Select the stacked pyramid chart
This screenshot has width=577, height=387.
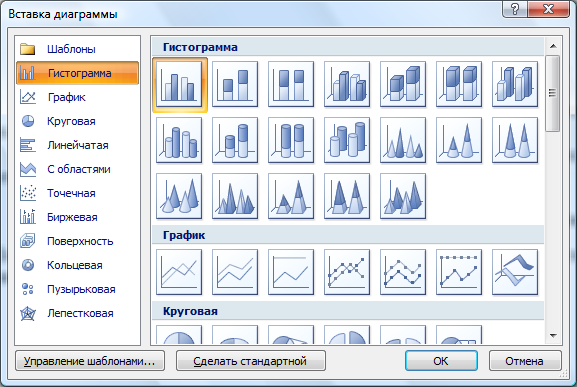(x=291, y=196)
